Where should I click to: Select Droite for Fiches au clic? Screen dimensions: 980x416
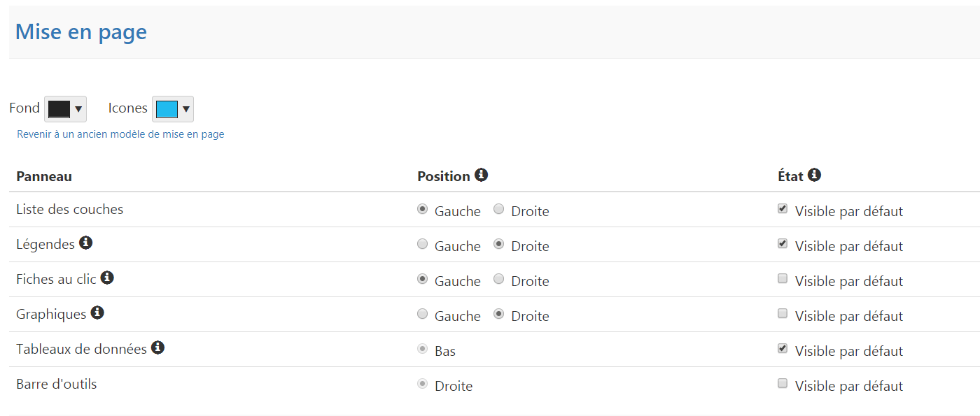[498, 279]
